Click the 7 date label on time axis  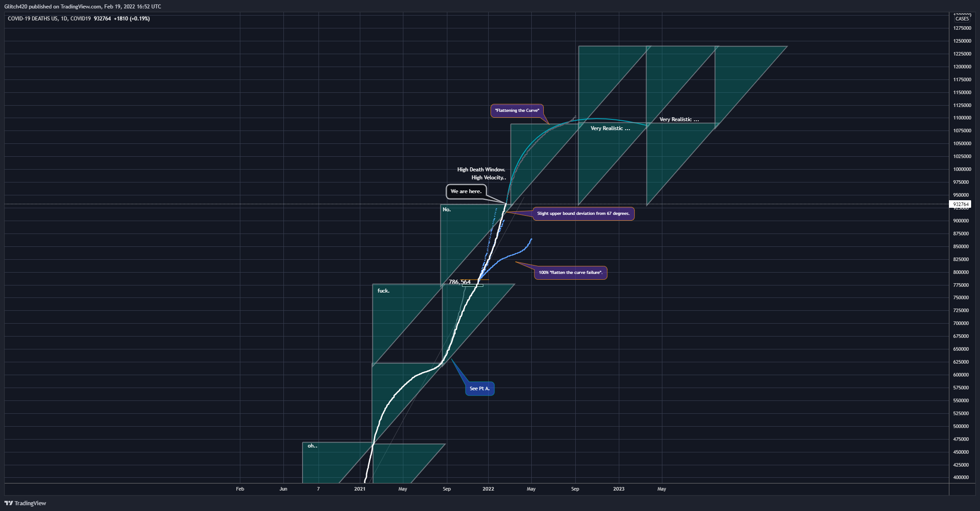318,489
